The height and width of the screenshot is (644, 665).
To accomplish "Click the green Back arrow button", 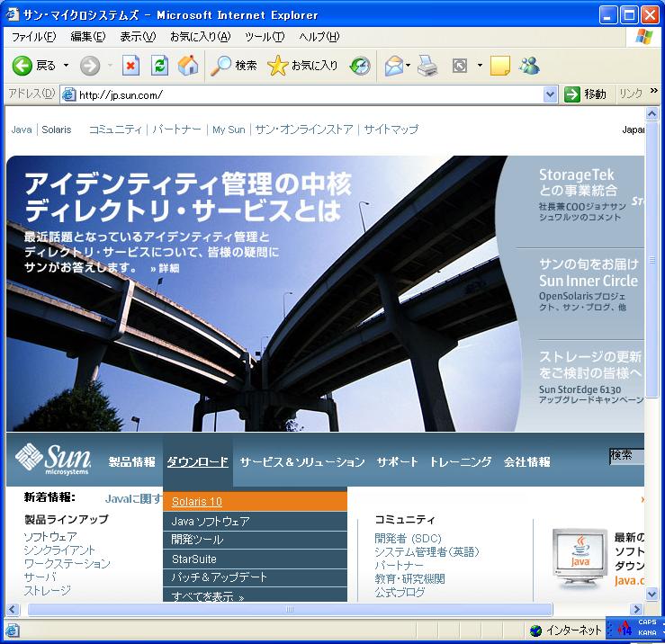I will (22, 66).
